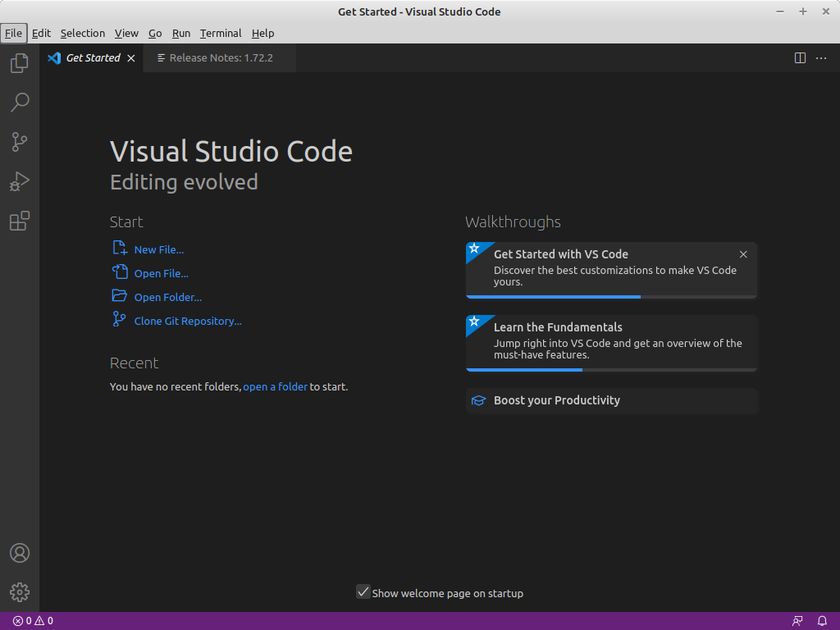840x630 pixels.
Task: Uncheck Show welcome page on startup
Action: (363, 592)
